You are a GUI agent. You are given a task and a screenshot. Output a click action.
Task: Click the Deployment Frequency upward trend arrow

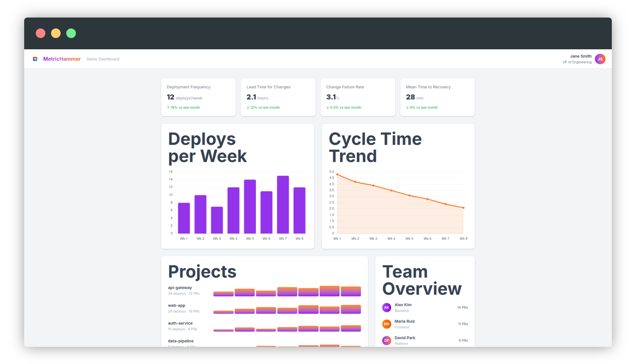coord(168,107)
